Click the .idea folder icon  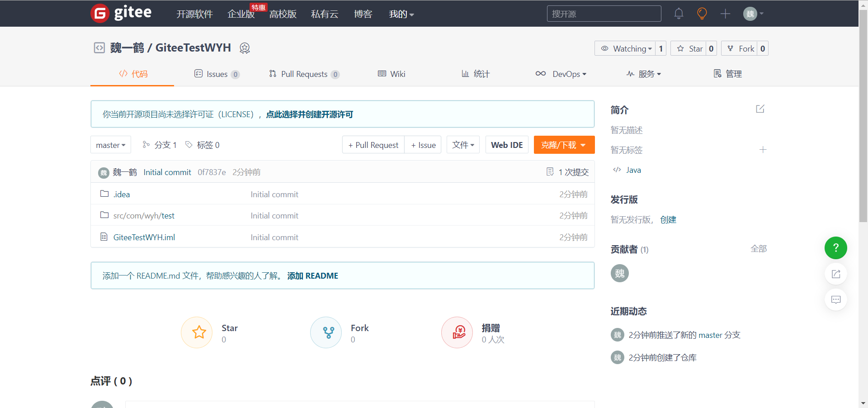[104, 194]
